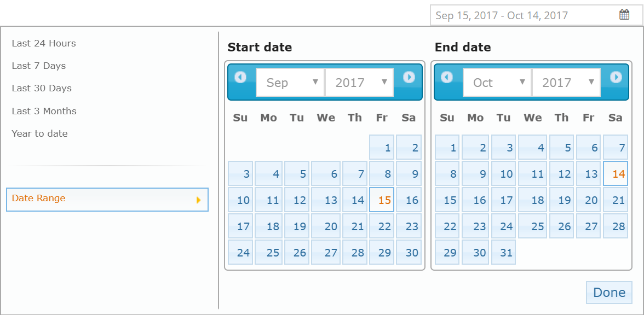Click the next month arrow on Start date calendar
This screenshot has width=644, height=315.
point(410,78)
